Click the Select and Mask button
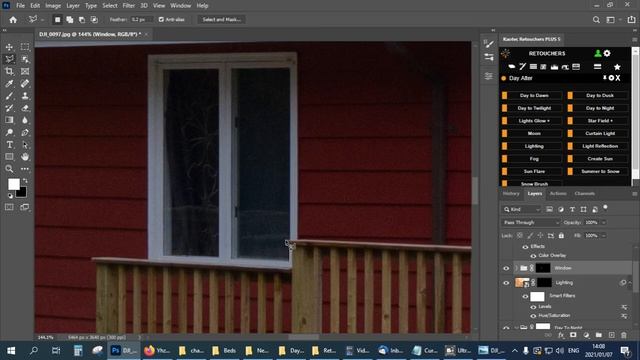 (x=222, y=20)
